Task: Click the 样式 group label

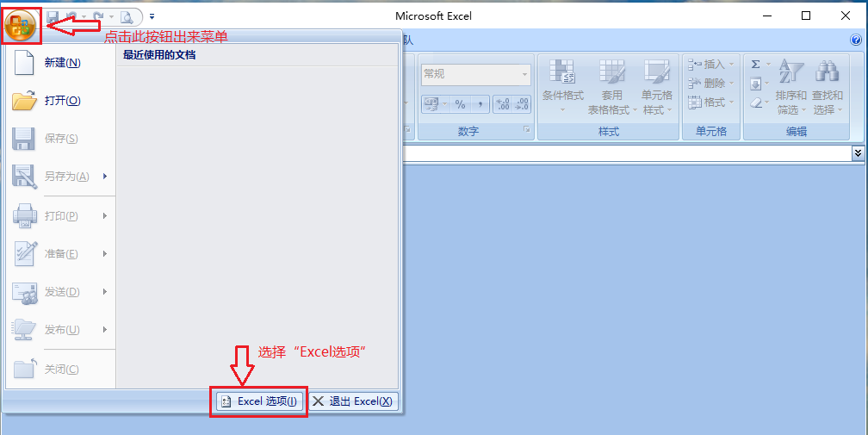Action: [608, 131]
